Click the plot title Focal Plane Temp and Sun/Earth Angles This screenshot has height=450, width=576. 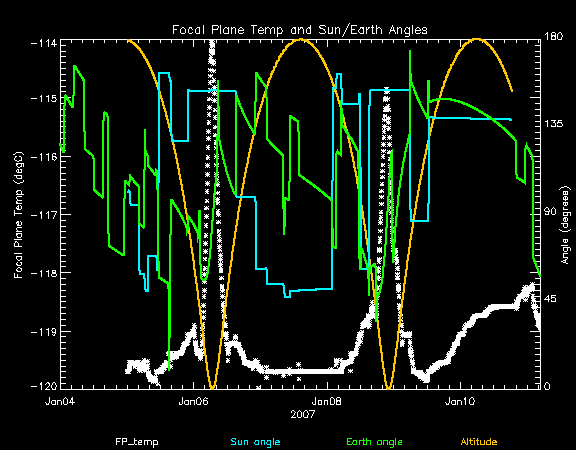point(300,30)
